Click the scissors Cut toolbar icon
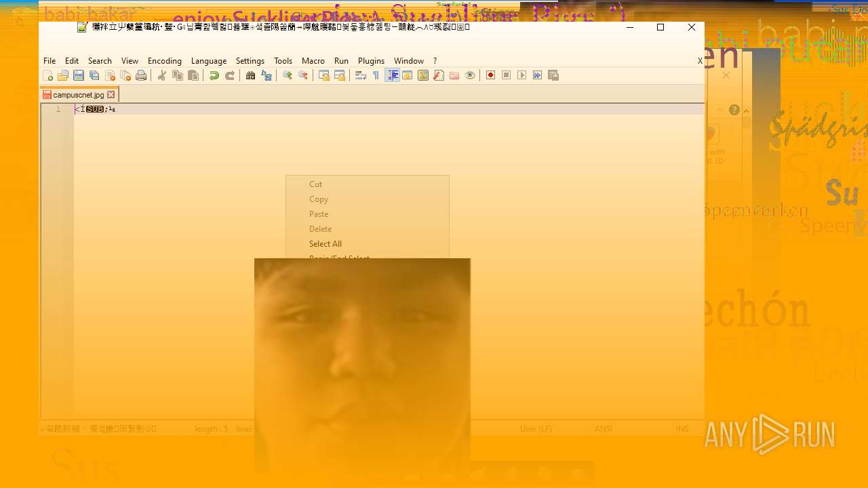 [x=162, y=75]
